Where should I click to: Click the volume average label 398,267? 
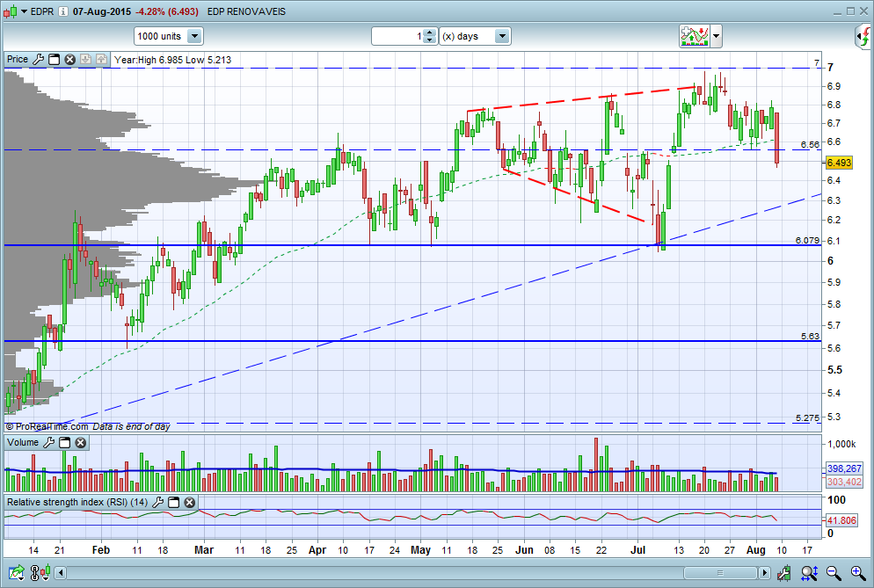click(x=844, y=468)
